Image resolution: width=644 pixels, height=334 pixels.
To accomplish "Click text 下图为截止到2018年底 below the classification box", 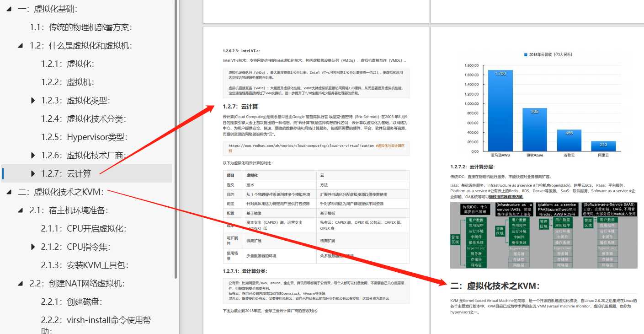I will (270, 311).
